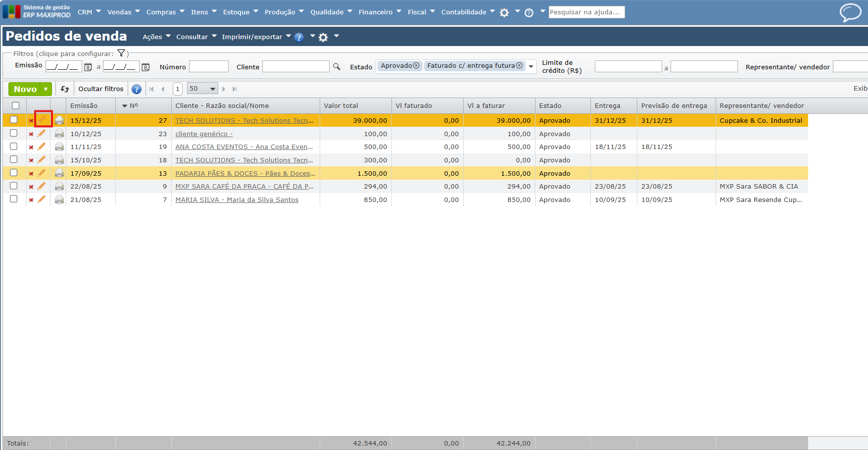The image size is (868, 450).
Task: Click the help icon beside Imprimir/exportar
Action: click(299, 37)
